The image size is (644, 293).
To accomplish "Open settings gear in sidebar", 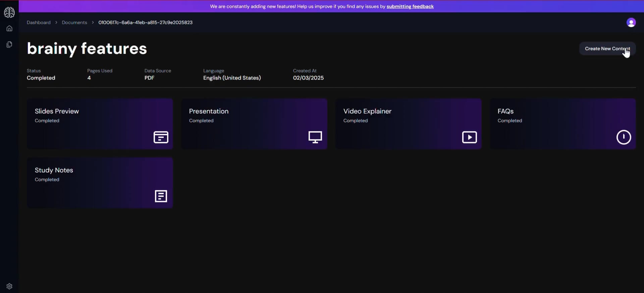I will (9, 286).
